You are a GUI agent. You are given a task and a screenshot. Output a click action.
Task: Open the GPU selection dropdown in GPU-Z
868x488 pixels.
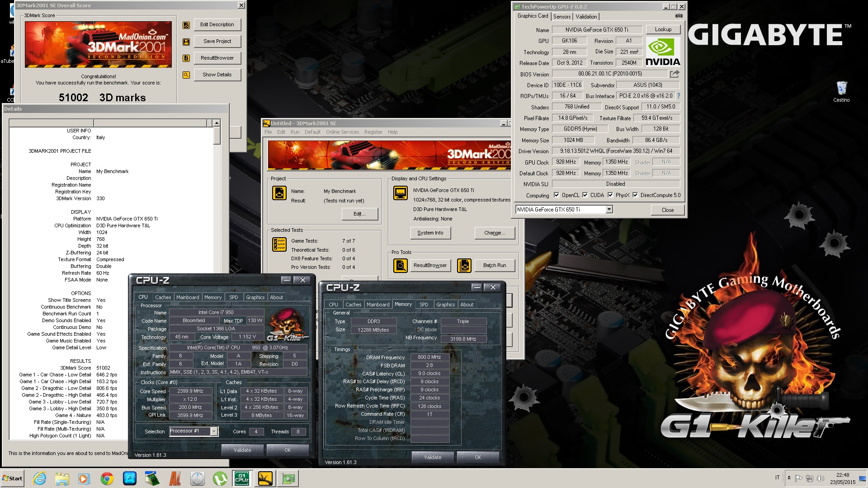609,209
